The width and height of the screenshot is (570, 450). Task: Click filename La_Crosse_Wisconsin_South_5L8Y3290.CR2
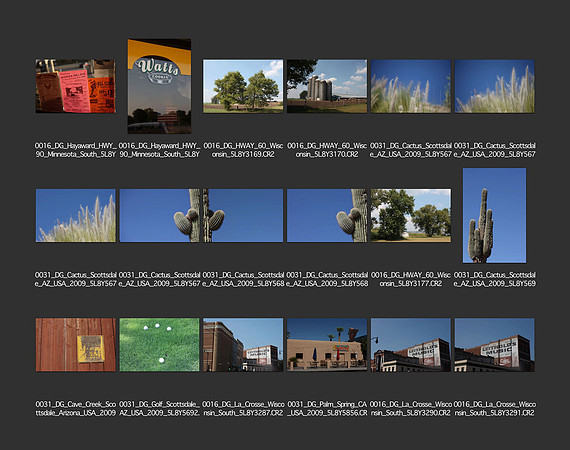(411, 409)
